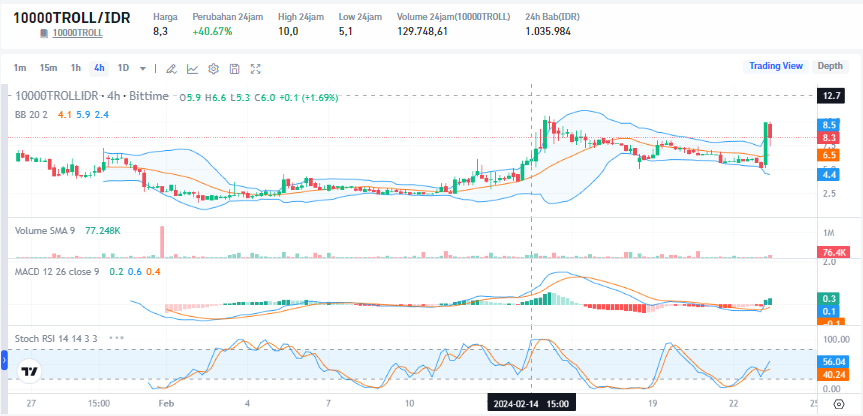Open chart settings gear icon
Screen dimensions: 863x416
click(x=213, y=68)
